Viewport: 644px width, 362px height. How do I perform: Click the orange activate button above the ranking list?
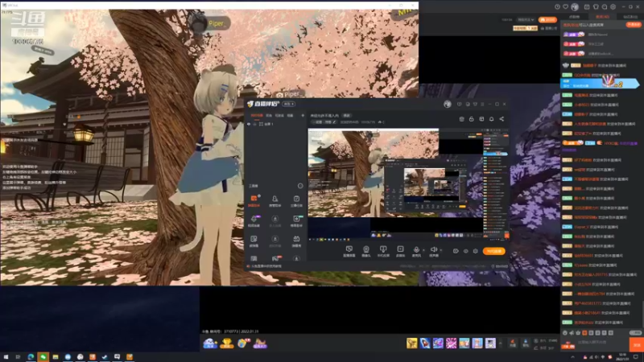coord(634,25)
